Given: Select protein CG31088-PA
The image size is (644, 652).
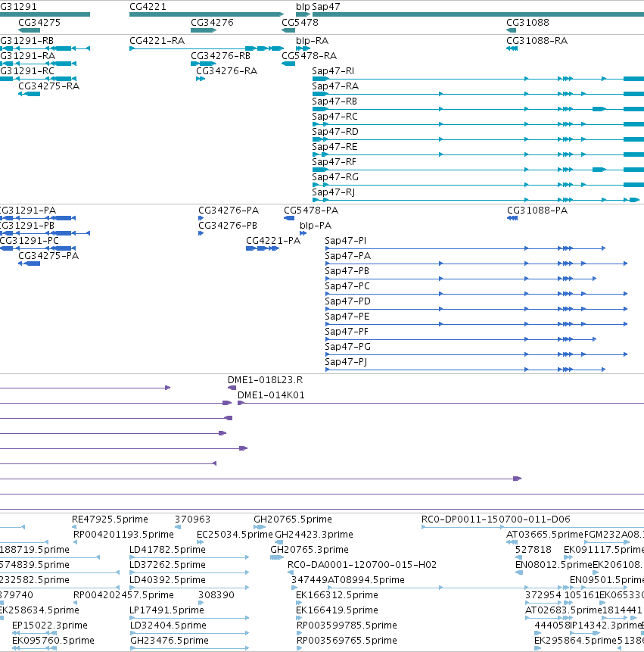Looking at the screenshot, I should pos(537,211).
